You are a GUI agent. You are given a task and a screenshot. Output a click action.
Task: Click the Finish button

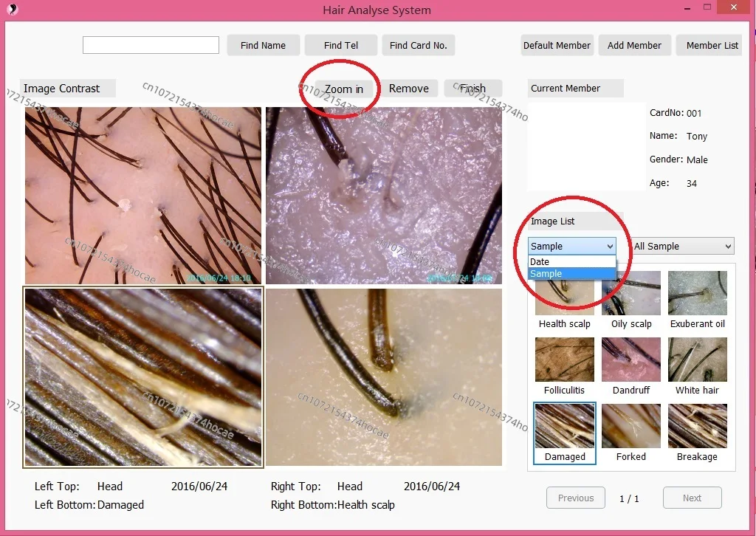tap(473, 89)
